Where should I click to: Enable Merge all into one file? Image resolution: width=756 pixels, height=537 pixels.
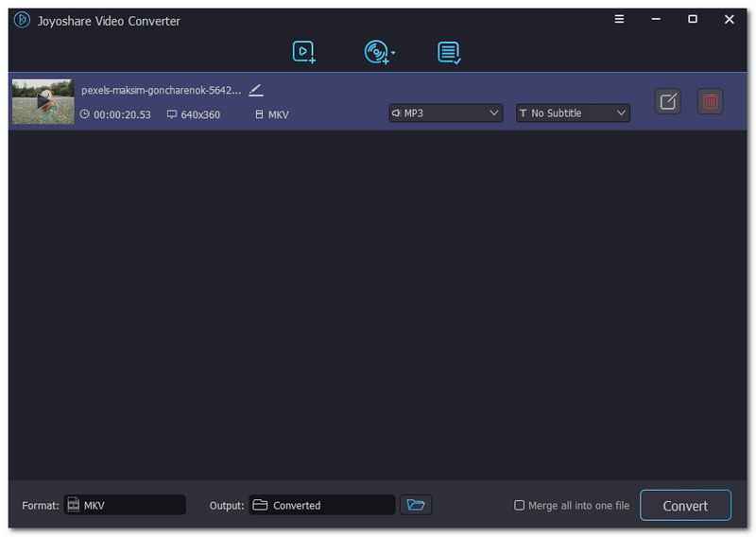coord(519,505)
